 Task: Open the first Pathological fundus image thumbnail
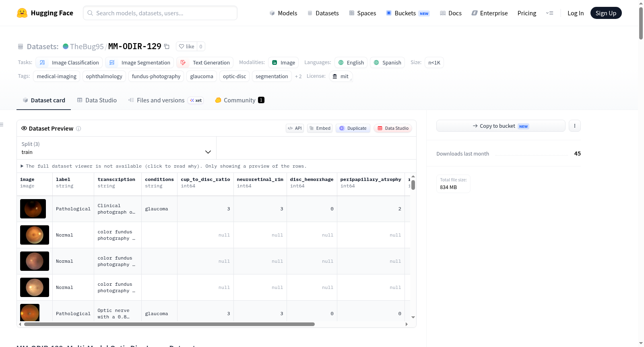[x=33, y=209]
